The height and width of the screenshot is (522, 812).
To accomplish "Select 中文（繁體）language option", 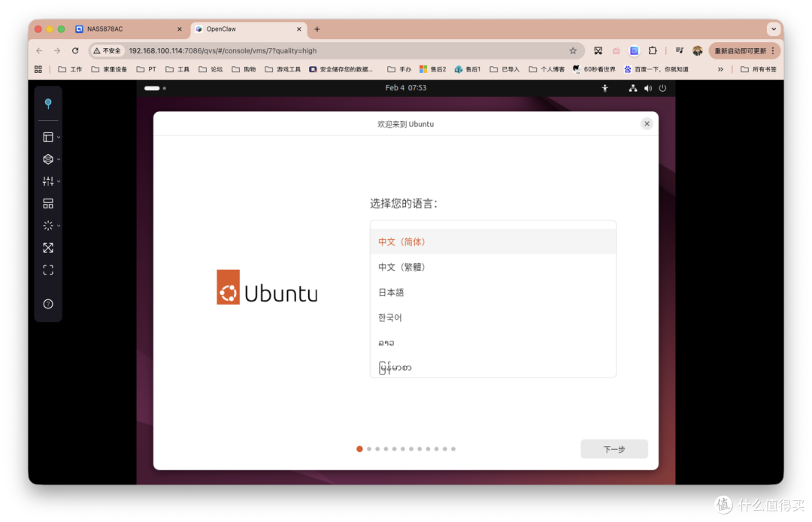I will [493, 267].
